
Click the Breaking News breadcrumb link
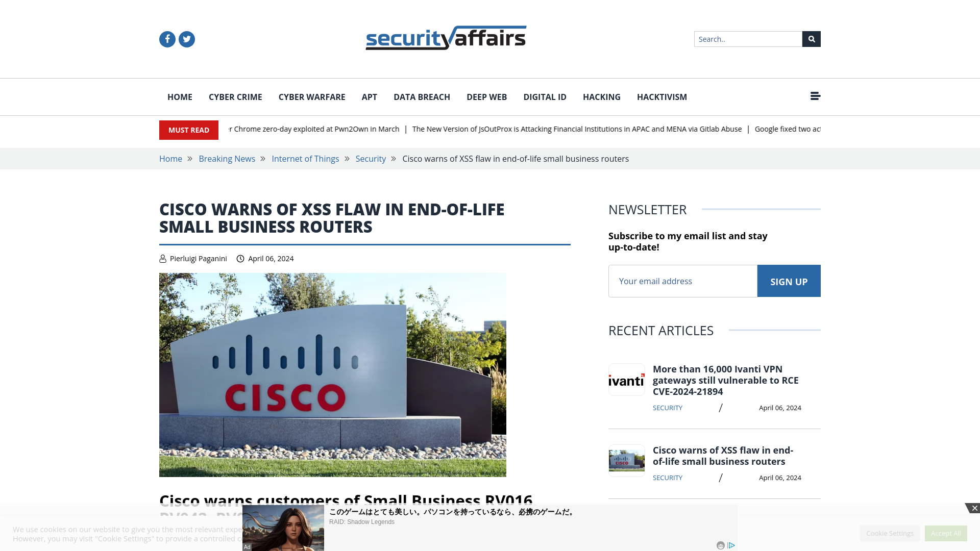[x=227, y=158]
